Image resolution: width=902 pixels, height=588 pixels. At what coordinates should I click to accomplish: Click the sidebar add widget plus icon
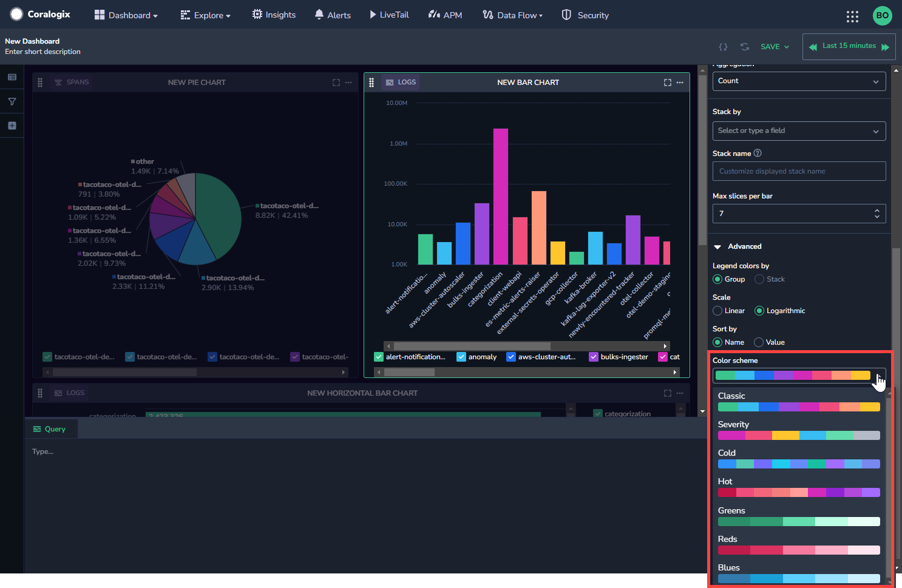coord(12,126)
